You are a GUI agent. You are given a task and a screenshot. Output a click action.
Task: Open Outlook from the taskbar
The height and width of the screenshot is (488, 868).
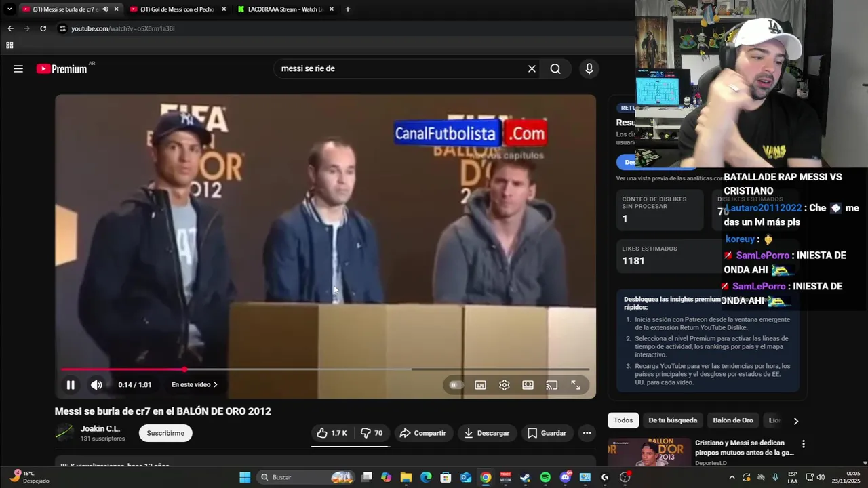pos(466,477)
